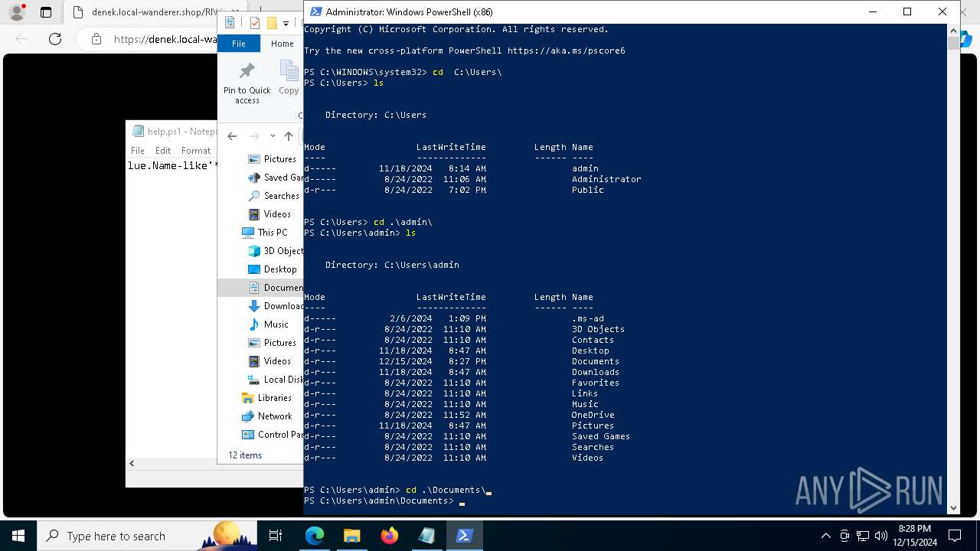Image resolution: width=980 pixels, height=551 pixels.
Task: Click the Copy button in Explorer ribbon
Action: pyautogui.click(x=289, y=79)
